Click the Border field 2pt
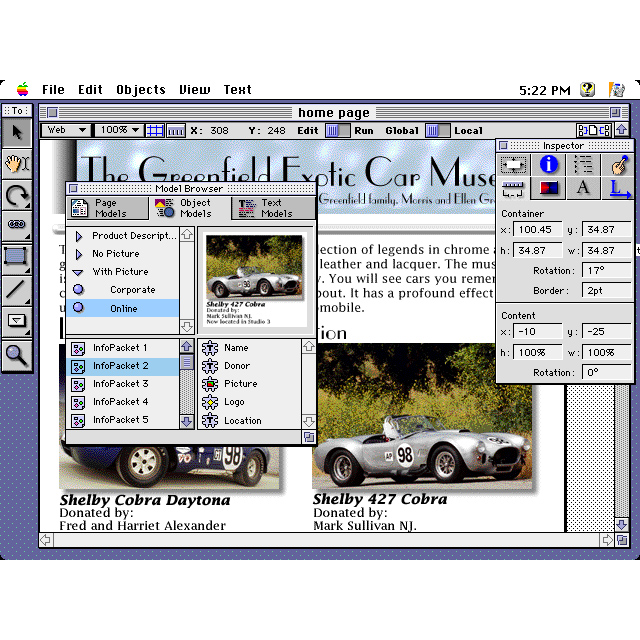 pos(607,291)
